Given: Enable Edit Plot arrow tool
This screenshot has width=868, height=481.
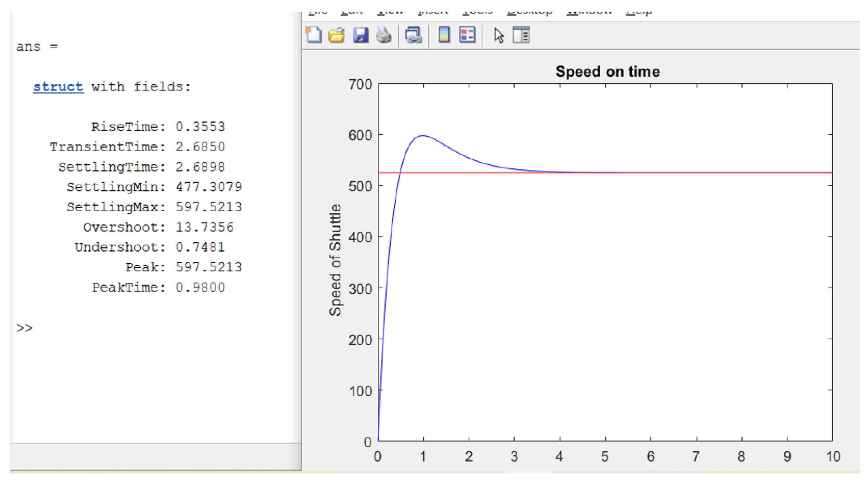Looking at the screenshot, I should pos(499,35).
